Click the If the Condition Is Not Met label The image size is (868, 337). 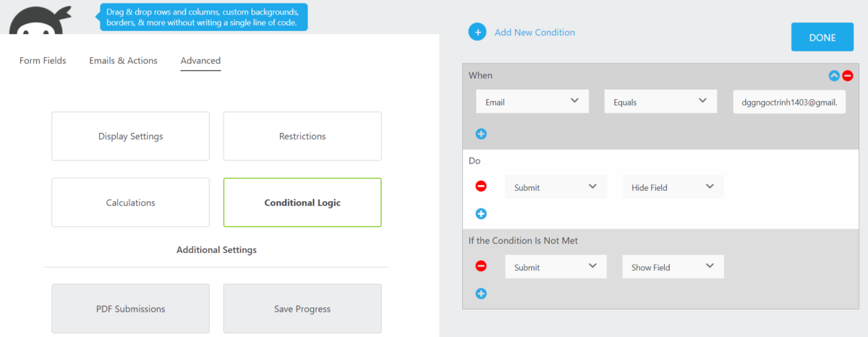(523, 240)
